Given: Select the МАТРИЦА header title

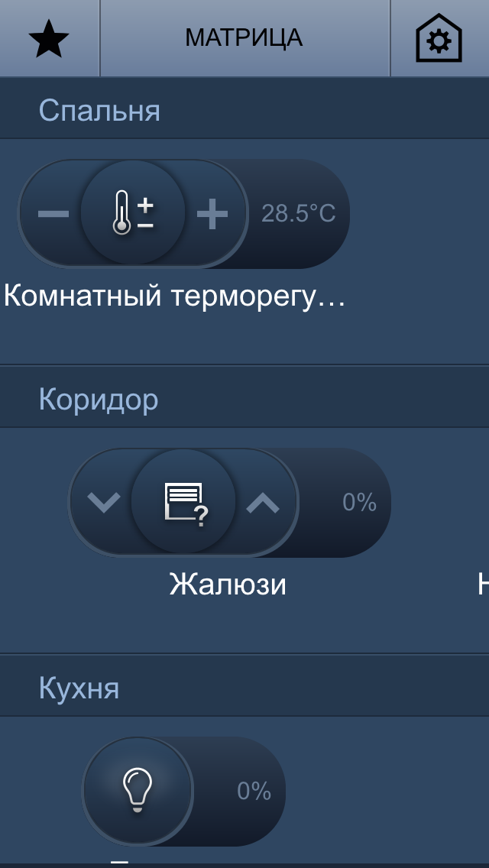Looking at the screenshot, I should (x=244, y=37).
